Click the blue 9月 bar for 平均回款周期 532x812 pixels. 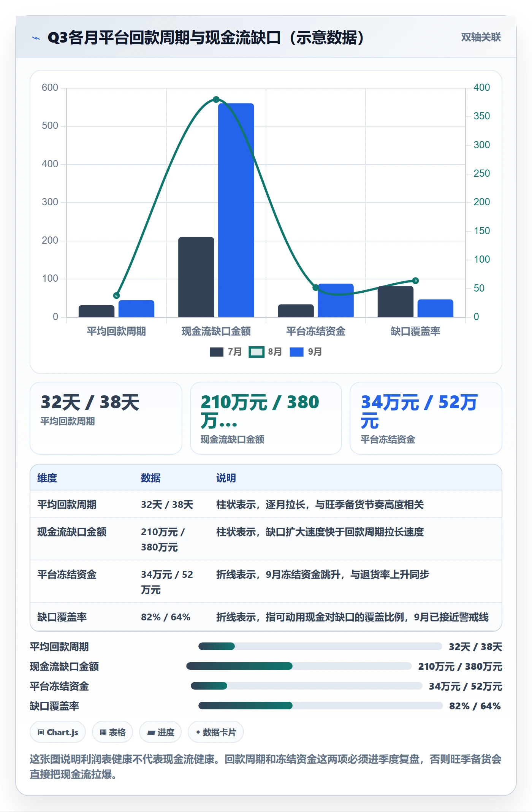(136, 308)
